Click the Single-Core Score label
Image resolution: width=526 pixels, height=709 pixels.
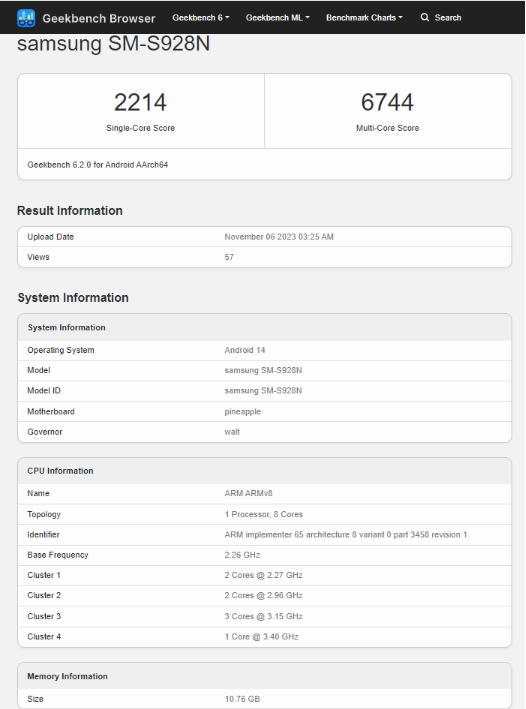pyautogui.click(x=140, y=128)
